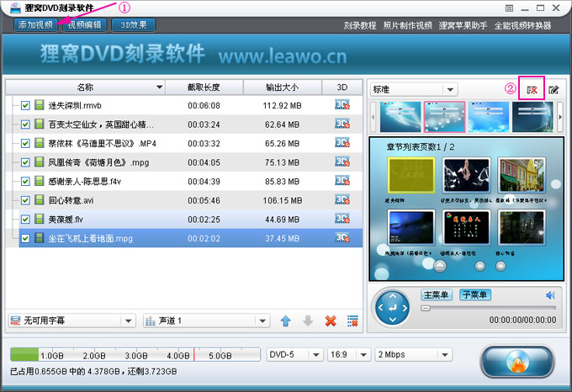This screenshot has width=572, height=392.
Task: Uncheck 百变太空仙女 video checkbox
Action: (x=25, y=124)
